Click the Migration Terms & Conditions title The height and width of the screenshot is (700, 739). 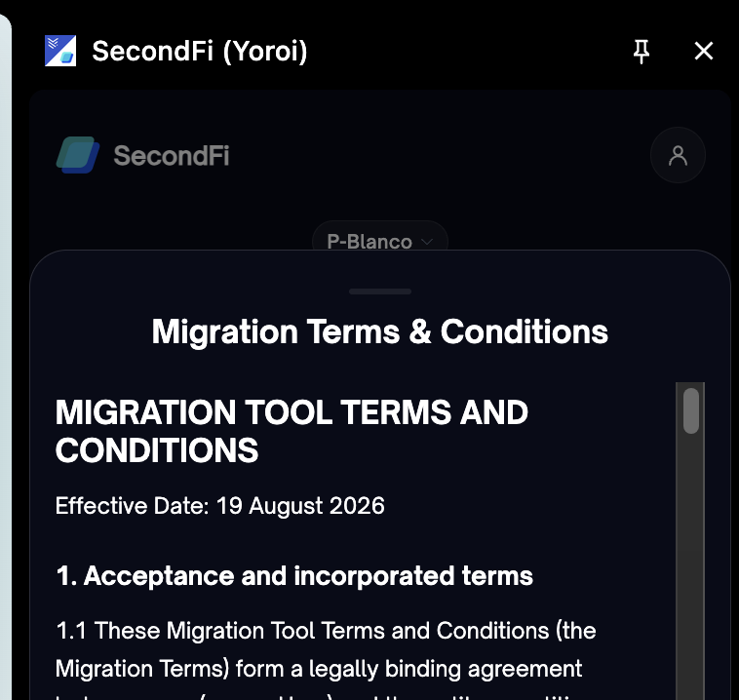(x=380, y=331)
